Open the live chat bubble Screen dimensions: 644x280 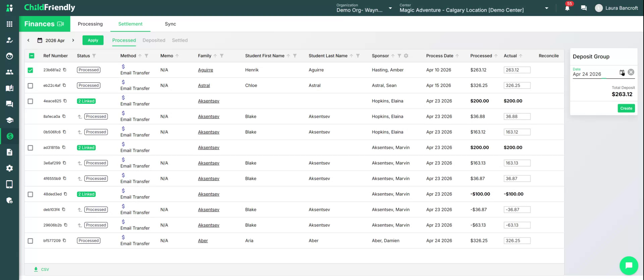pyautogui.click(x=629, y=265)
